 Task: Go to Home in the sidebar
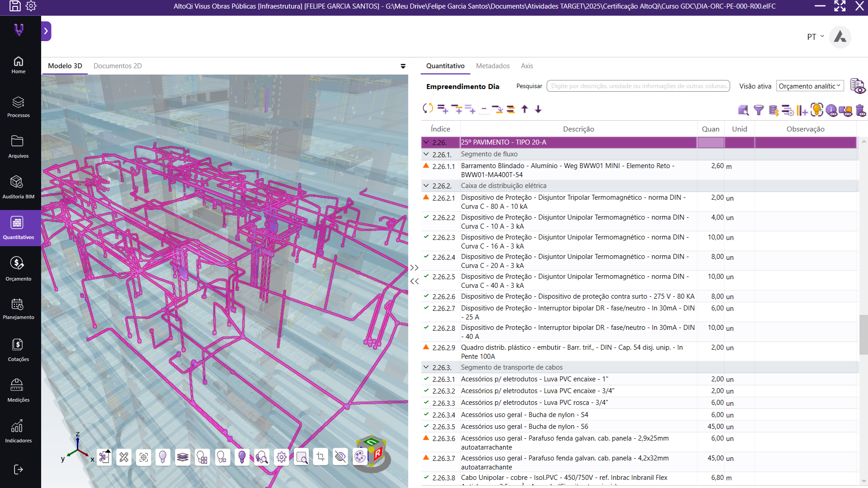coord(18,65)
